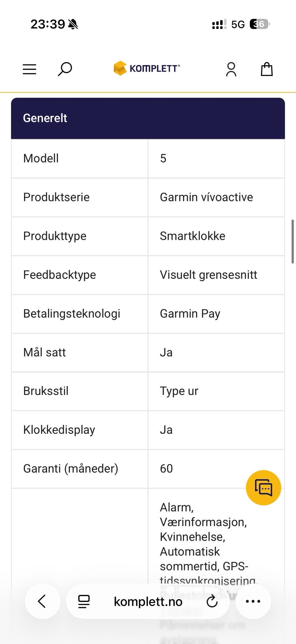Tap the Garmin Pay value
This screenshot has width=296, height=644.
pos(190,314)
